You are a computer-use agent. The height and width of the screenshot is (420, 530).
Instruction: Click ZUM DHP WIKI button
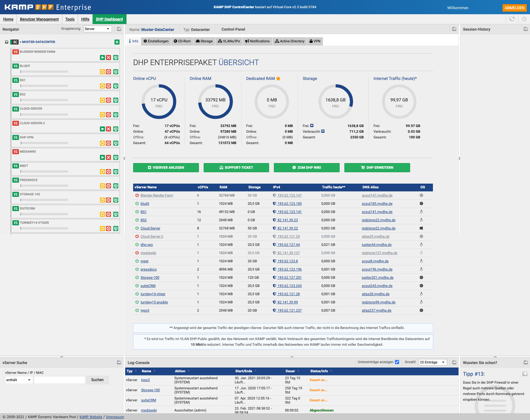307,167
